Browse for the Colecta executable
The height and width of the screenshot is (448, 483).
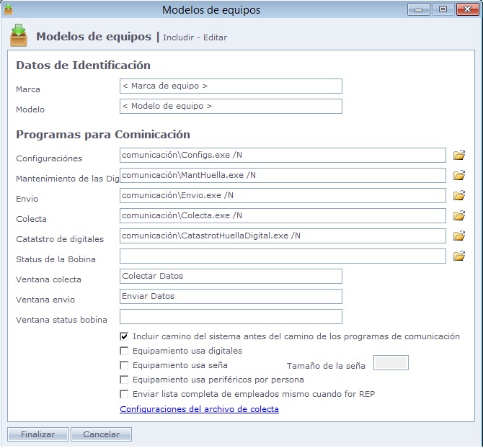coord(458,215)
